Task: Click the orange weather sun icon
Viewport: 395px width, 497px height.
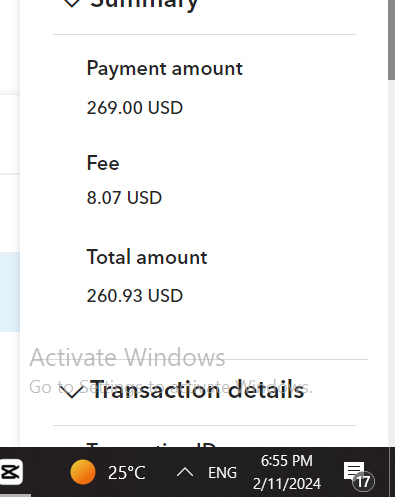Action: 83,472
